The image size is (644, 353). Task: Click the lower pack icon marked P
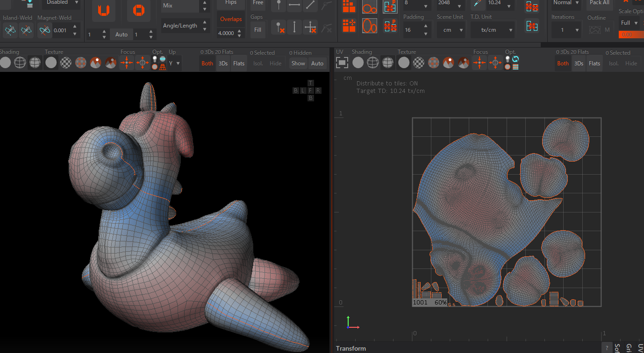390,25
